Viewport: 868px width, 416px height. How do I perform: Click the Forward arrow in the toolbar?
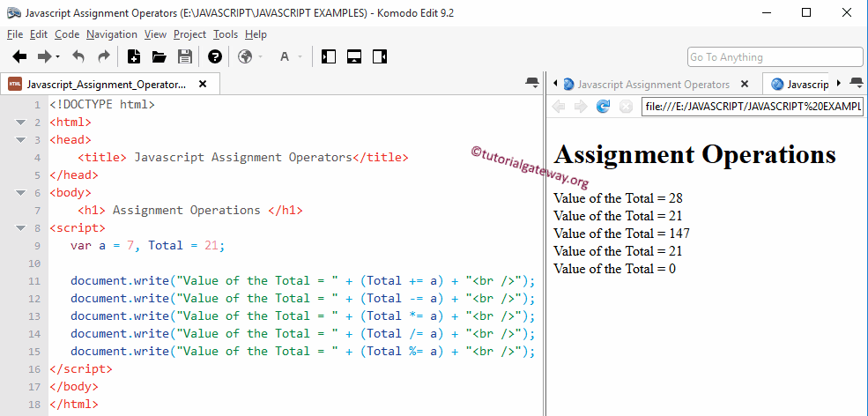point(44,56)
